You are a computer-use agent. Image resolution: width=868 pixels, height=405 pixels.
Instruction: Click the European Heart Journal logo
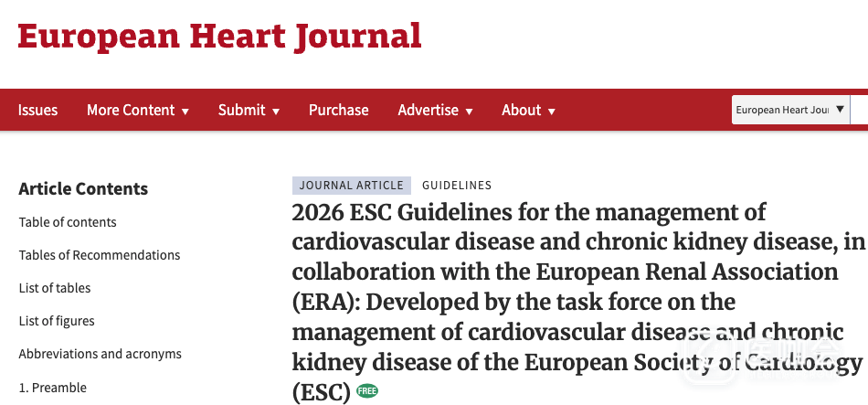220,37
